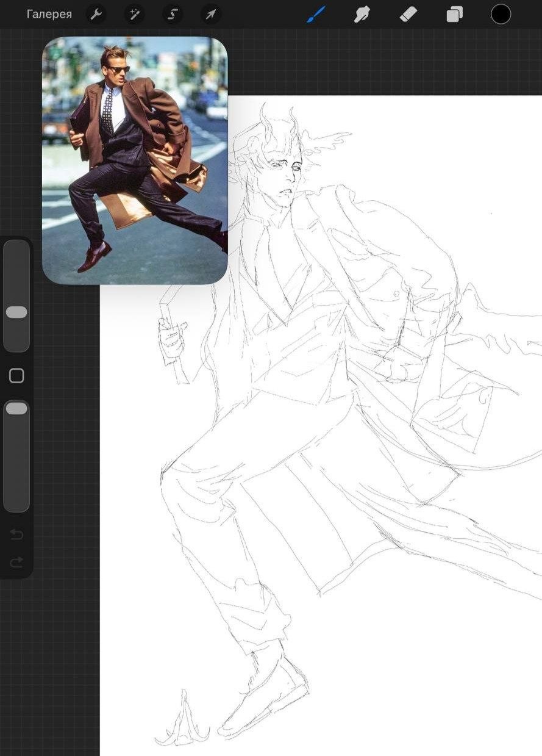Open the Adjustments magic wand menu
Image resolution: width=542 pixels, height=756 pixels.
click(134, 14)
